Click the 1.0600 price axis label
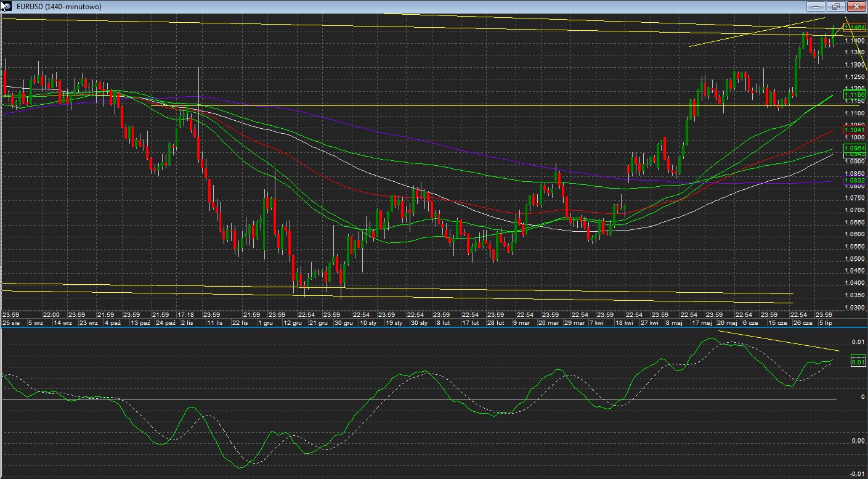This screenshot has height=479, width=868. [855, 234]
